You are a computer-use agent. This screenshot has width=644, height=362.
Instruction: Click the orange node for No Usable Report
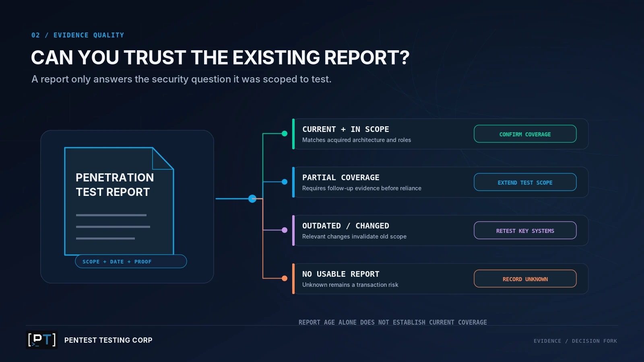coord(285,278)
